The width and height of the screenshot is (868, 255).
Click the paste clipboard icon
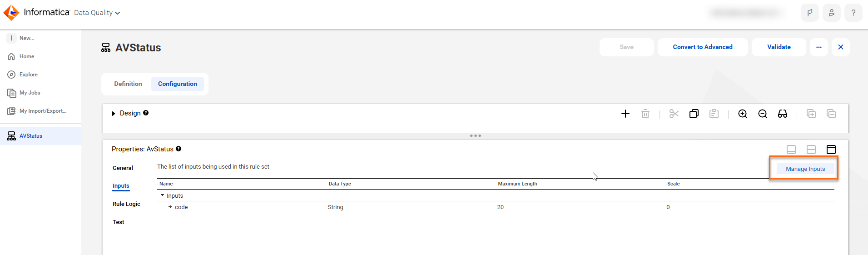click(x=714, y=114)
